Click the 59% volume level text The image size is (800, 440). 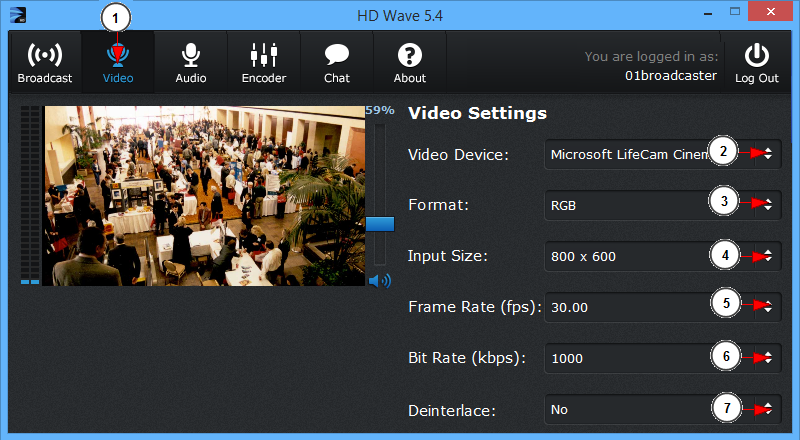click(380, 110)
